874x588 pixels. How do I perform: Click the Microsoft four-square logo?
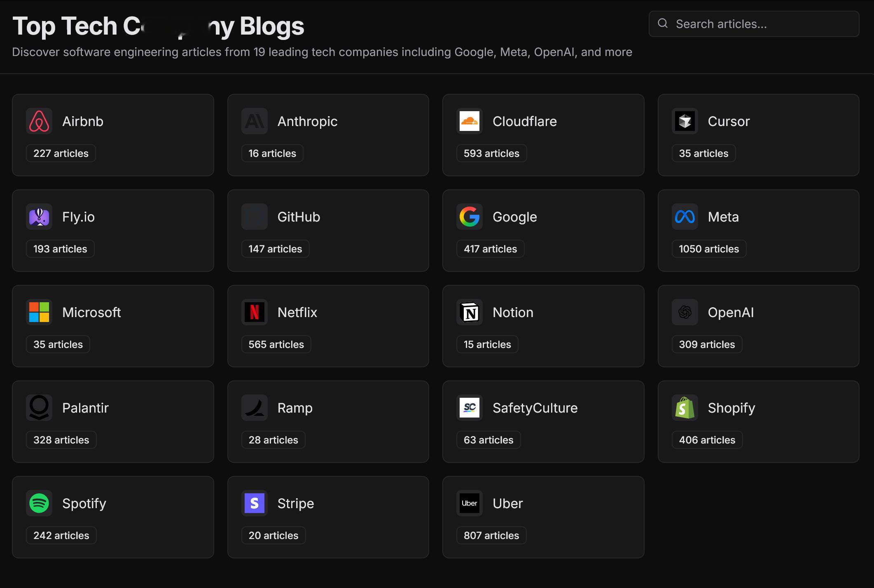pyautogui.click(x=39, y=313)
